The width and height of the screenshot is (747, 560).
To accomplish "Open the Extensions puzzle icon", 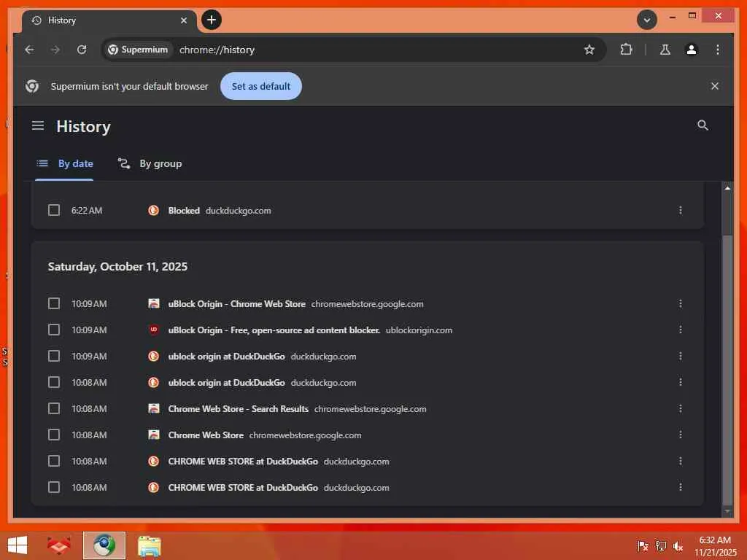I will [626, 50].
